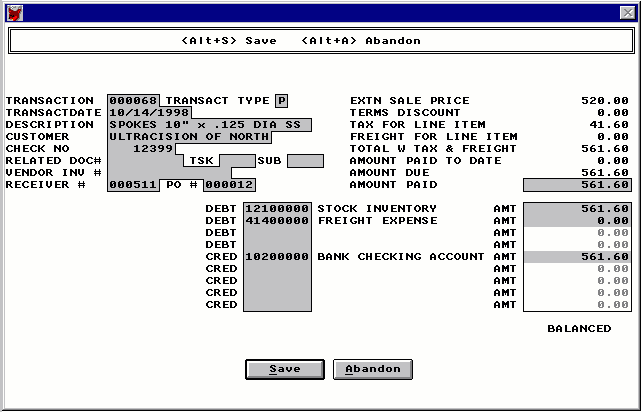Click the red application icon in title bar

click(x=15, y=13)
